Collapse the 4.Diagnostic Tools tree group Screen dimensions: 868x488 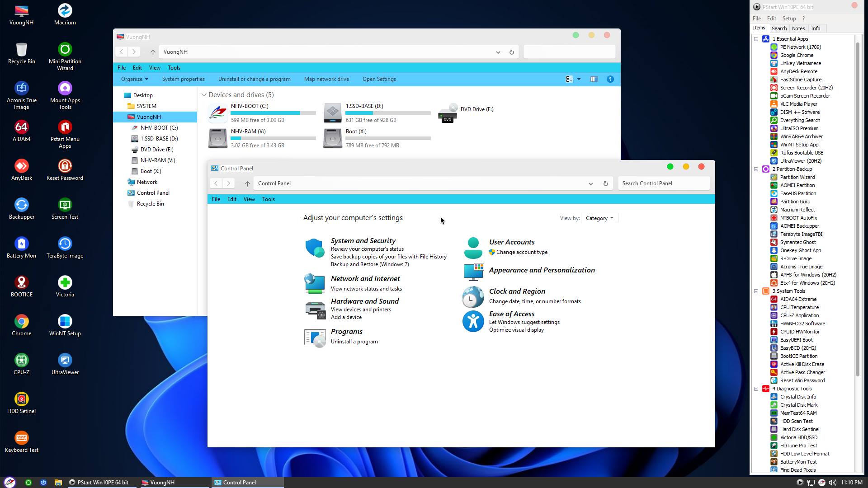[756, 389]
